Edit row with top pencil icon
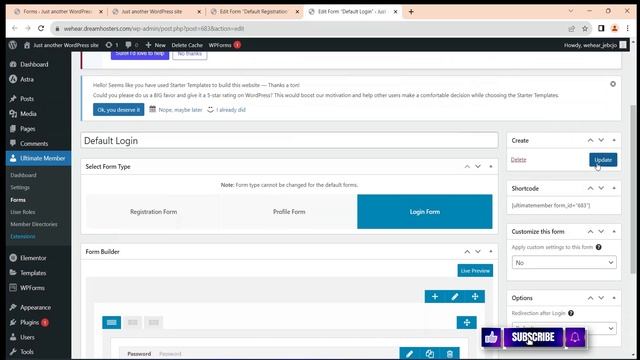The image size is (640, 360). pyautogui.click(x=455, y=297)
